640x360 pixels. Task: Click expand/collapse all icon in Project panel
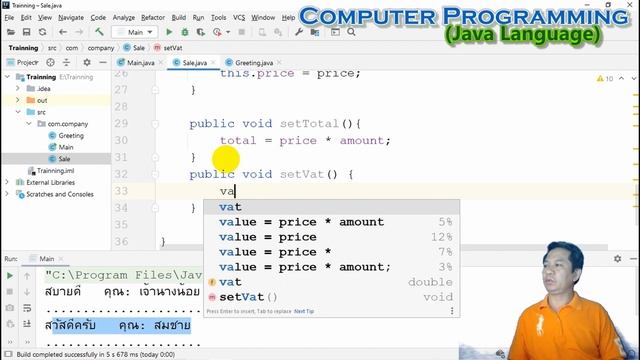click(66, 62)
